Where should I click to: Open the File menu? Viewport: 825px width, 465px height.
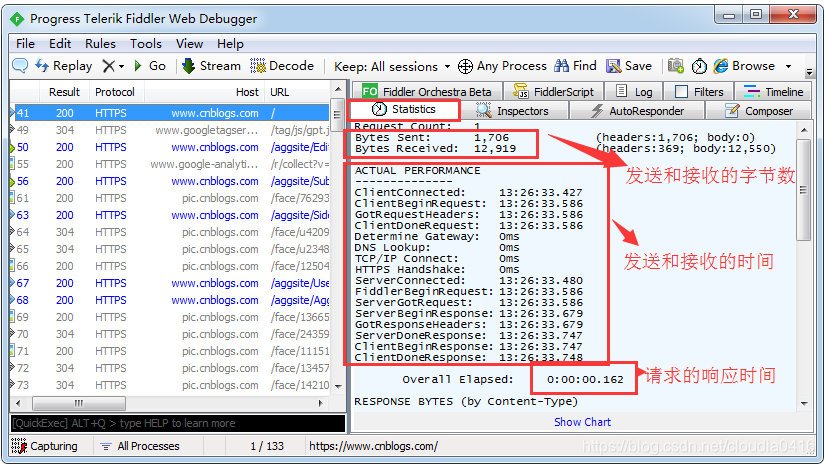[25, 44]
